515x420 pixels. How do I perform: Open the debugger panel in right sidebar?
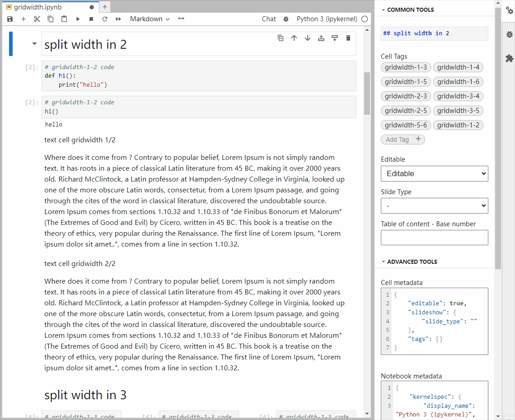tap(510, 34)
